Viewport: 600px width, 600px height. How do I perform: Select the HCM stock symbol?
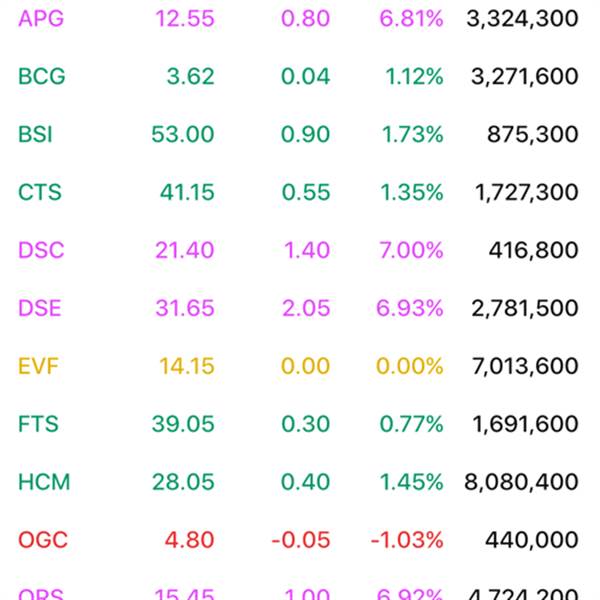44,482
